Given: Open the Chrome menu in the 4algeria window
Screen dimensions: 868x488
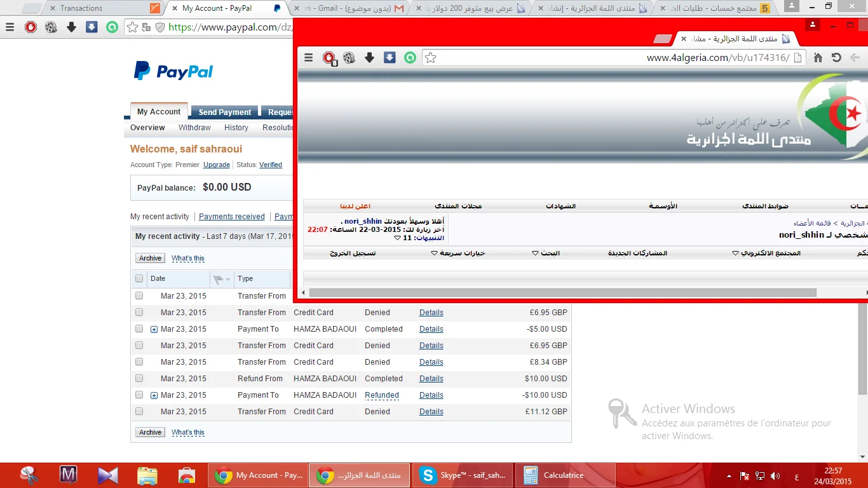Looking at the screenshot, I should 308,58.
